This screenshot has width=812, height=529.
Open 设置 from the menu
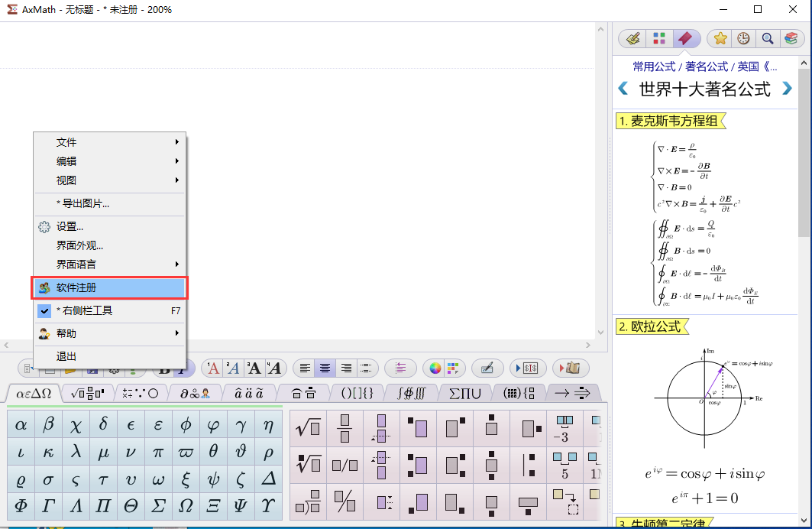pos(109,226)
